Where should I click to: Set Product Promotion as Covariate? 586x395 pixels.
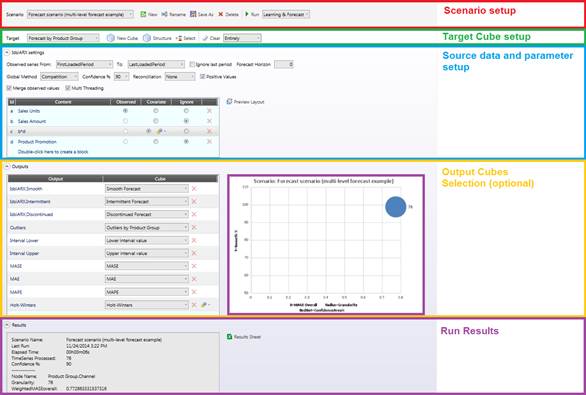tap(156, 142)
